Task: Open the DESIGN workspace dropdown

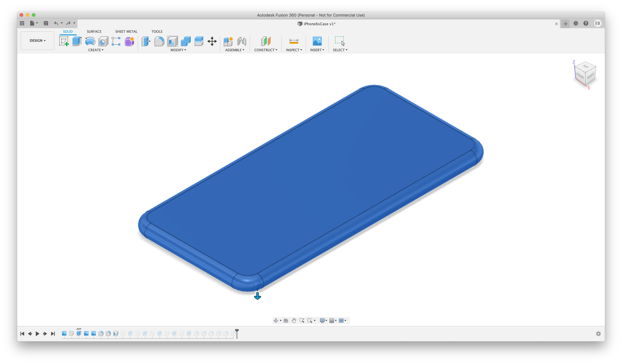Action: coord(37,40)
